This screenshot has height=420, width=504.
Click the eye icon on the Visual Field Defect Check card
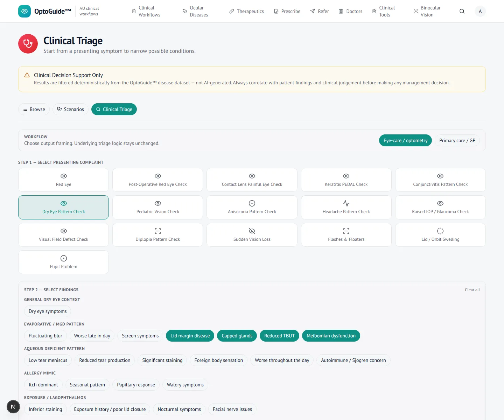tap(64, 231)
